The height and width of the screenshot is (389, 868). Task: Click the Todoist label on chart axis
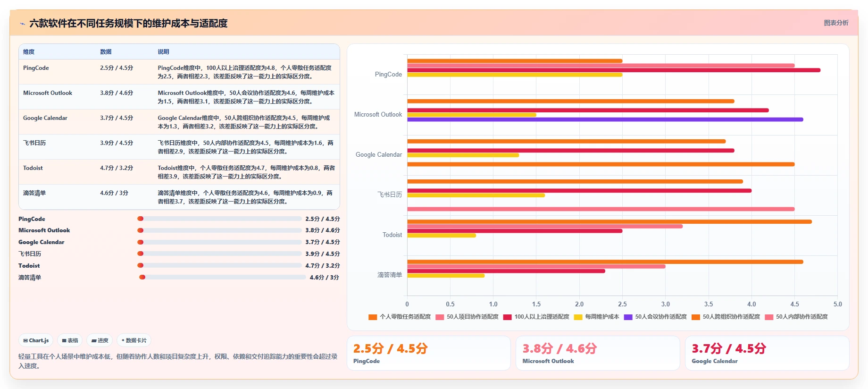[x=392, y=235]
